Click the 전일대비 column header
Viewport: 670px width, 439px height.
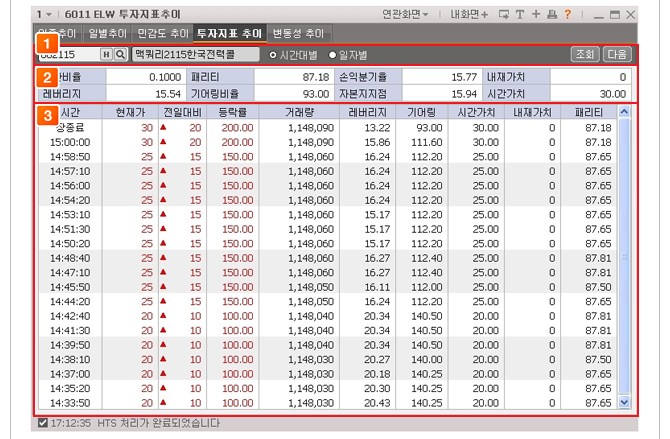pyautogui.click(x=182, y=112)
